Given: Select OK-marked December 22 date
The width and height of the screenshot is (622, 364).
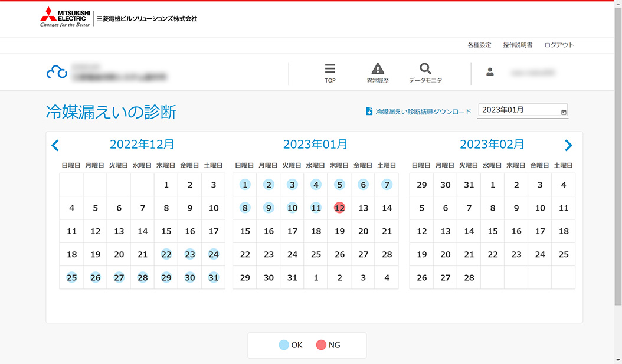Looking at the screenshot, I should [x=166, y=254].
